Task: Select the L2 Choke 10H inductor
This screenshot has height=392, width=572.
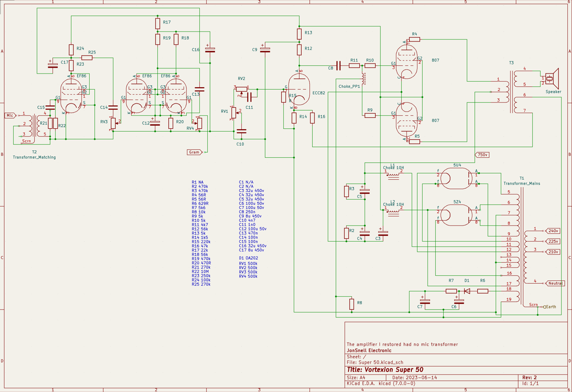Action: point(393,212)
